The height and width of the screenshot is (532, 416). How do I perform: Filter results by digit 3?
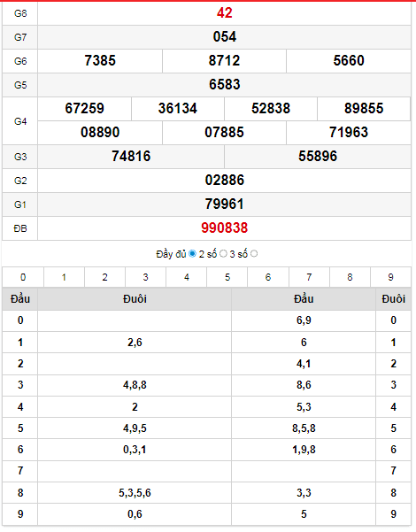tap(145, 277)
